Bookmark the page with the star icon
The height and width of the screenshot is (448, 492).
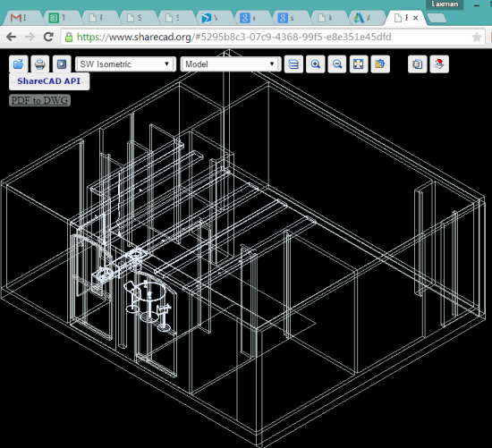coord(477,37)
